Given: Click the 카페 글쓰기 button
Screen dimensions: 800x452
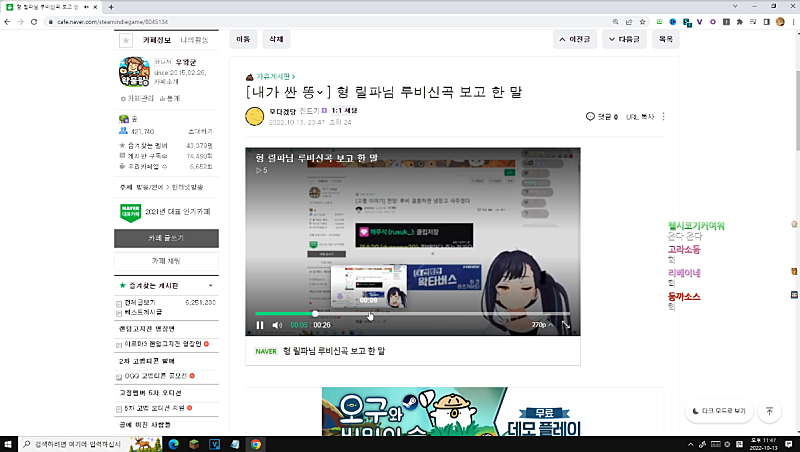Looking at the screenshot, I should tap(166, 238).
